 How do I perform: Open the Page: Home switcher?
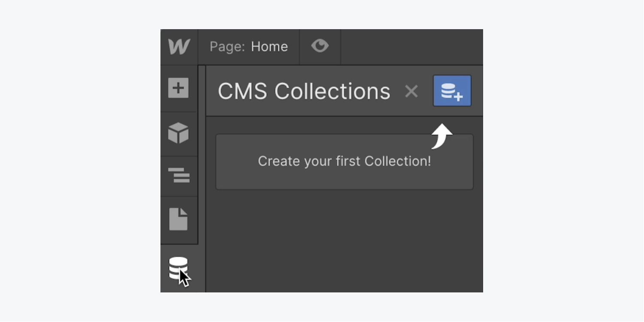(248, 47)
